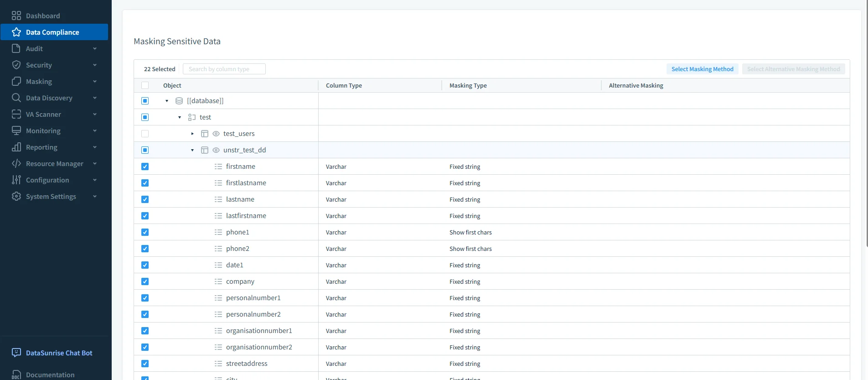Open the Documentation link
The image size is (868, 380).
point(50,375)
